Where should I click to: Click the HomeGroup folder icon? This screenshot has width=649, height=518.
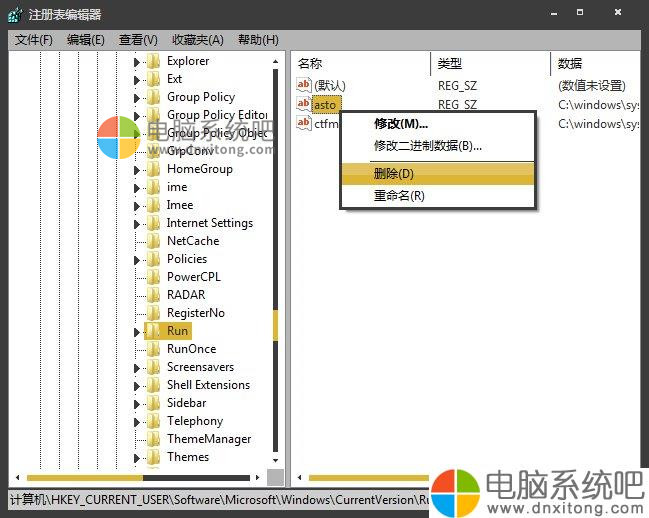154,169
